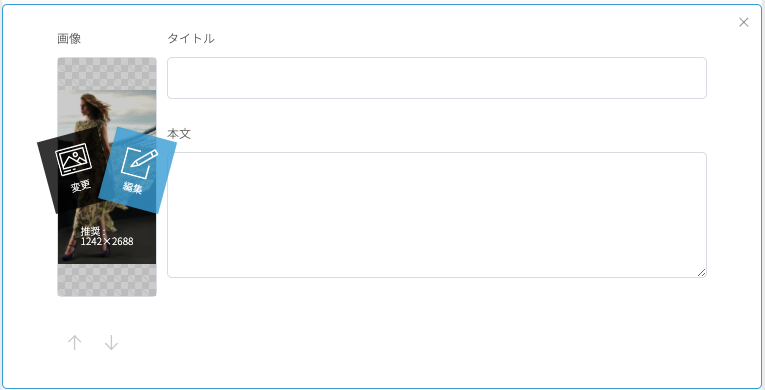Click the top checkerboard transparent area

pyautogui.click(x=107, y=74)
